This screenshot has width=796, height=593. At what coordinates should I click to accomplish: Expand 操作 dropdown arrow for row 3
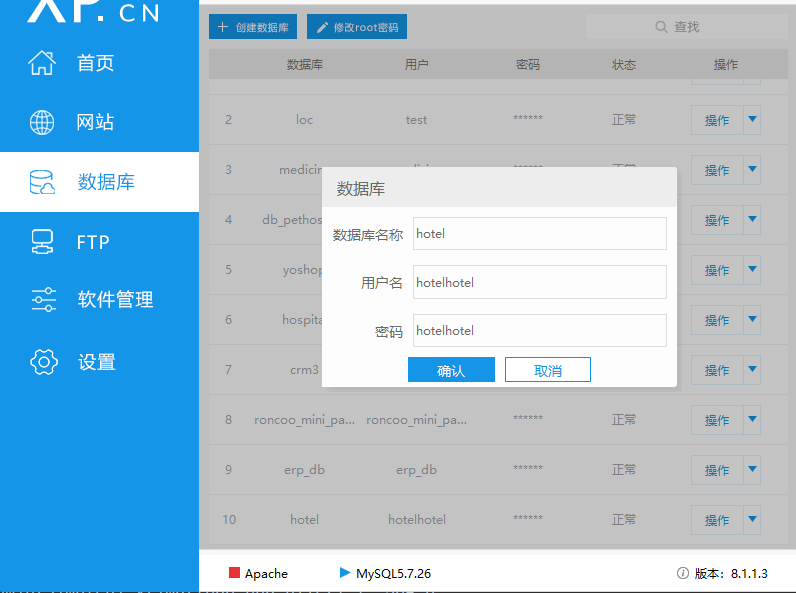point(752,170)
